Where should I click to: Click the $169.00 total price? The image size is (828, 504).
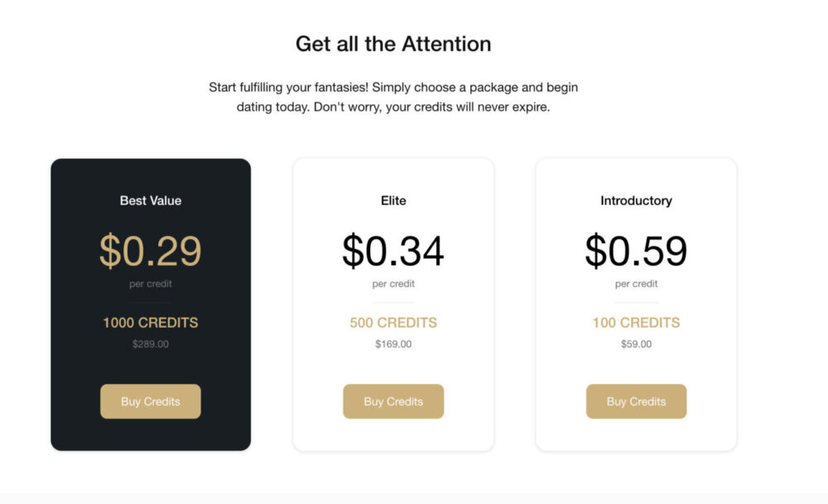393,343
